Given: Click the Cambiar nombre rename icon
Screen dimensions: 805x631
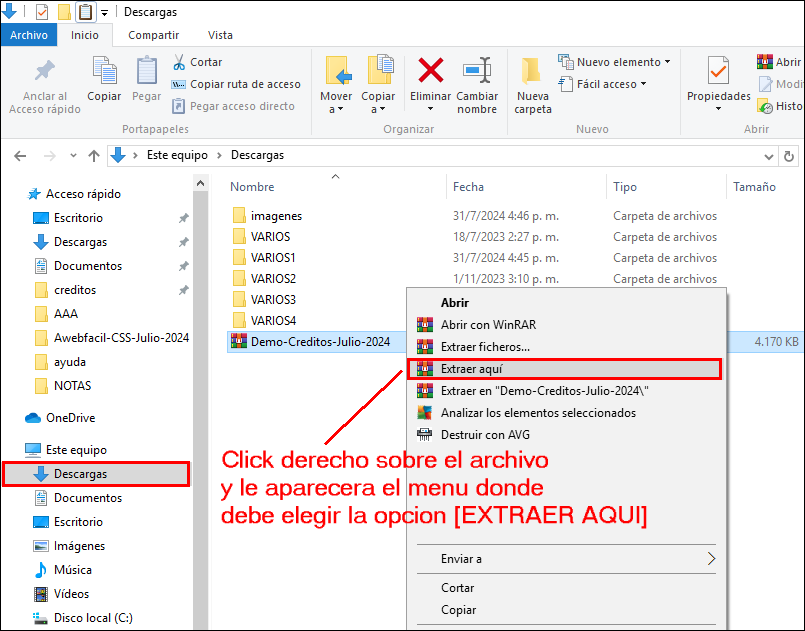Looking at the screenshot, I should (x=477, y=72).
